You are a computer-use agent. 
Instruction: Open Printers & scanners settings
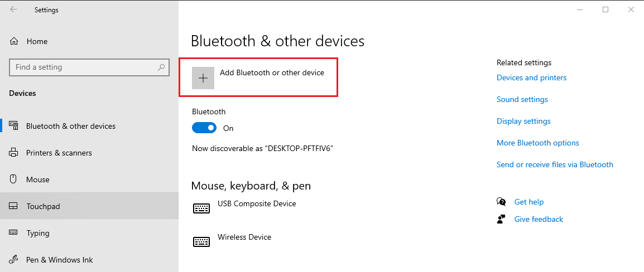click(59, 153)
